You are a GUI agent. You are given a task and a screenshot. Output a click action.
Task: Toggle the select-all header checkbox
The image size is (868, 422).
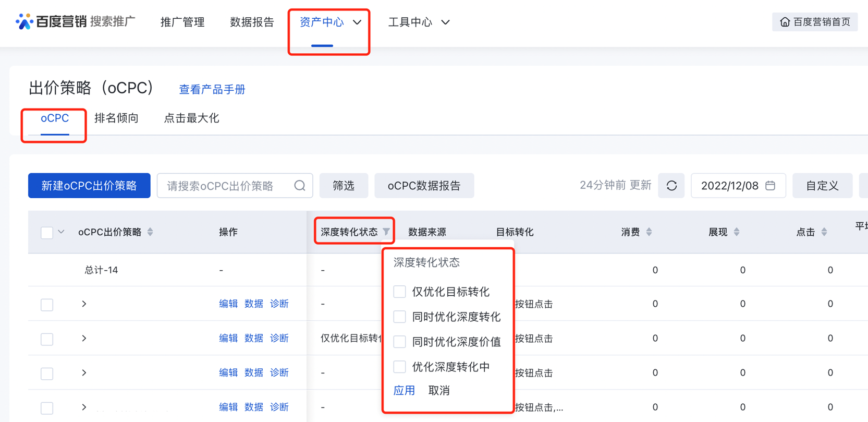pyautogui.click(x=47, y=233)
